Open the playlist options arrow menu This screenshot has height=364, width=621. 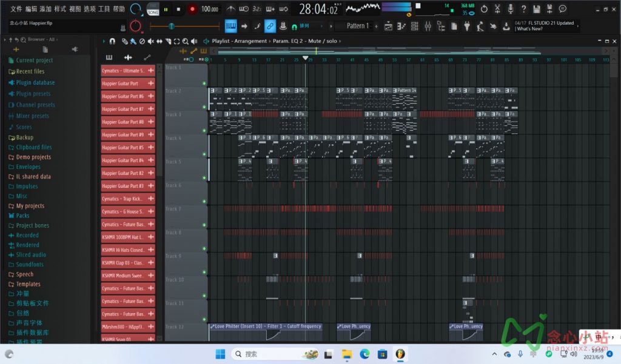pos(104,41)
